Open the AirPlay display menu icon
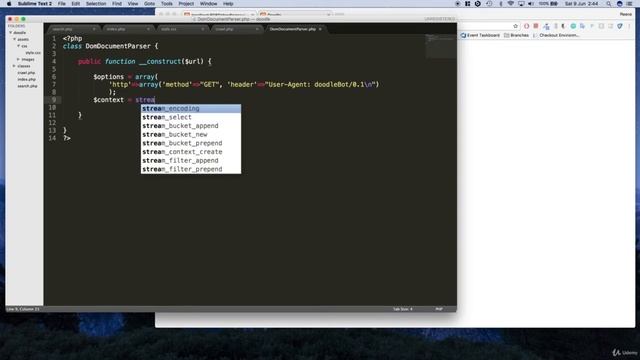The height and width of the screenshot is (360, 640). coord(521,4)
